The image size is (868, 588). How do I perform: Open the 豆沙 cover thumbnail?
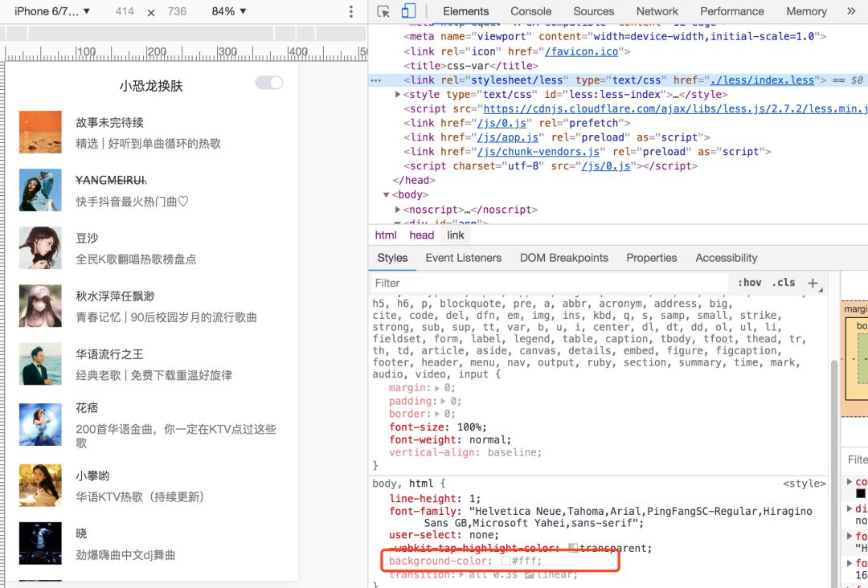coord(40,248)
